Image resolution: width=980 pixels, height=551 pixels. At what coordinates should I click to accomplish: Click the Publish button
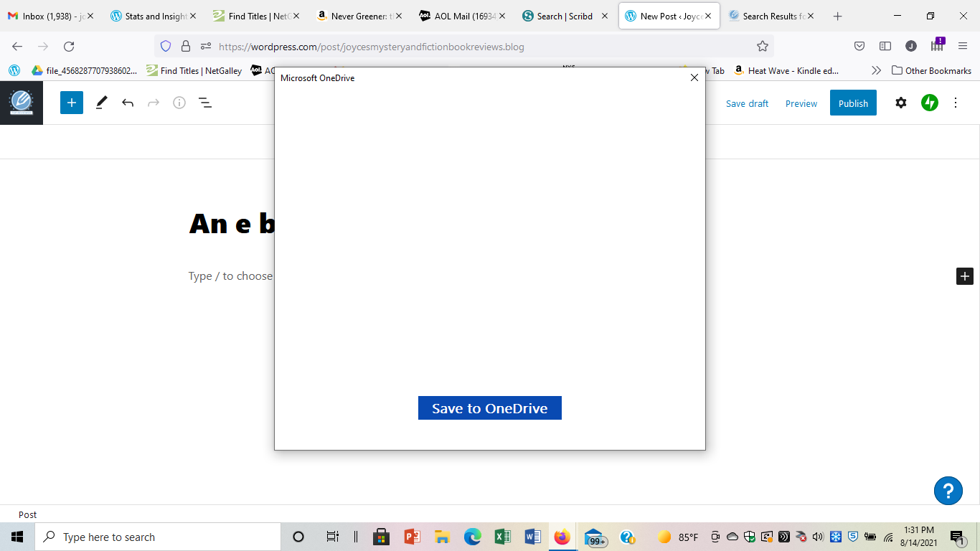(853, 103)
